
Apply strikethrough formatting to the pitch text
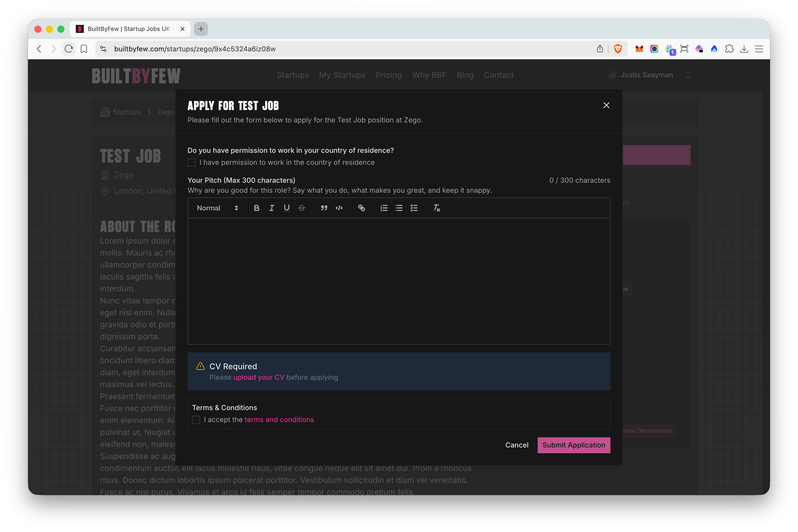point(302,208)
